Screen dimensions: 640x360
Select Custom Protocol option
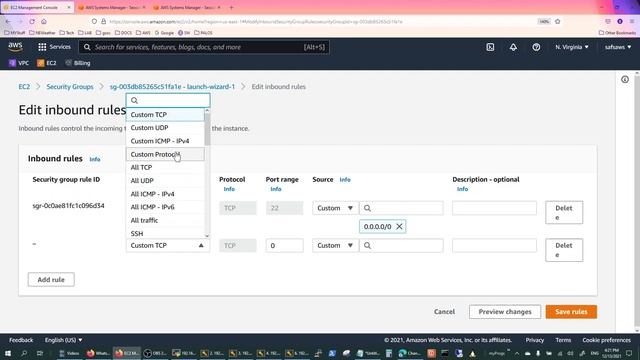pos(165,154)
